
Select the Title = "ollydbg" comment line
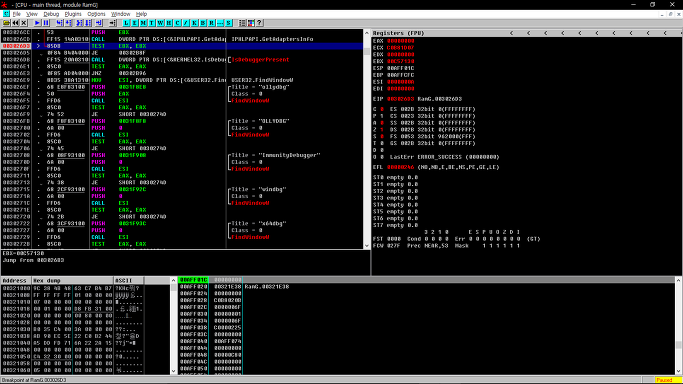pyautogui.click(x=260, y=87)
